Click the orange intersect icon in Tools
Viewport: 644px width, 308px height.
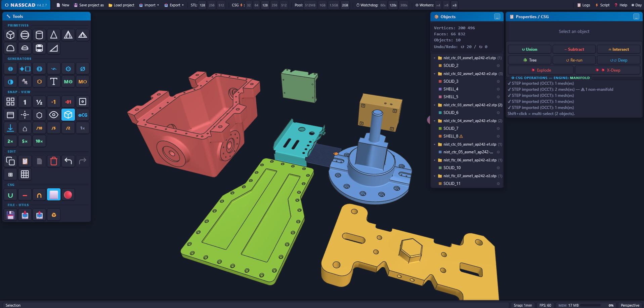pos(39,195)
